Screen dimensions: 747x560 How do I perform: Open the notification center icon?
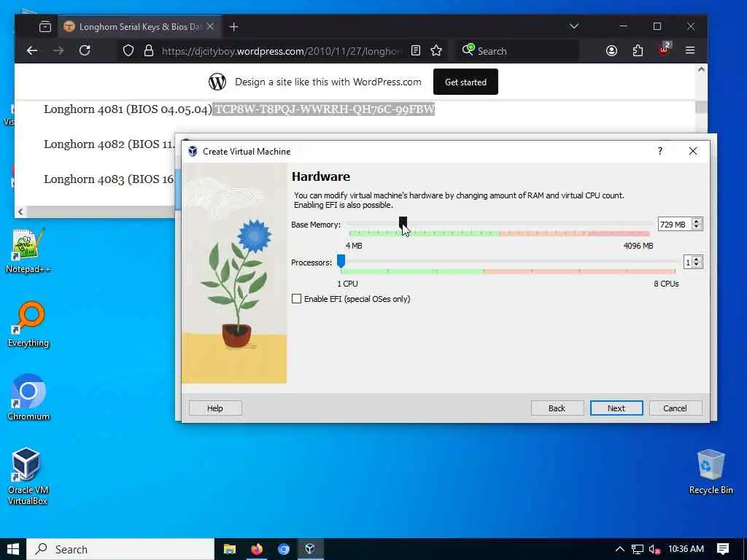tap(723, 549)
